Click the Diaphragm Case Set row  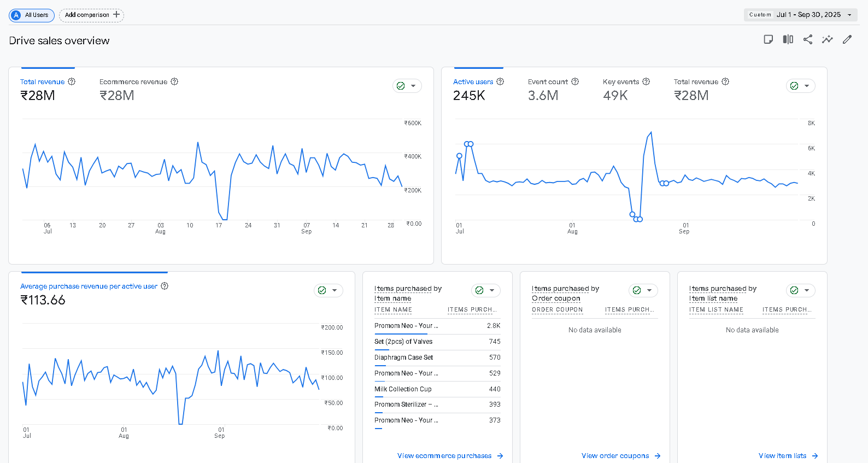pyautogui.click(x=437, y=357)
